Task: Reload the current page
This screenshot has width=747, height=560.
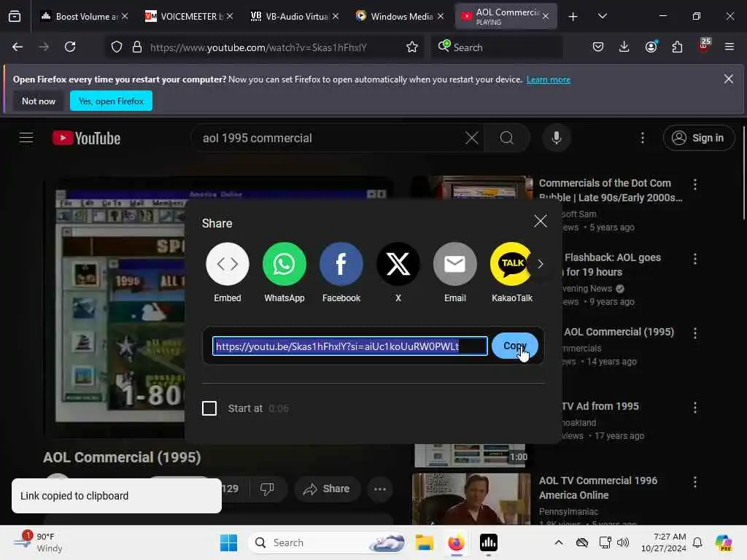Action: [70, 47]
